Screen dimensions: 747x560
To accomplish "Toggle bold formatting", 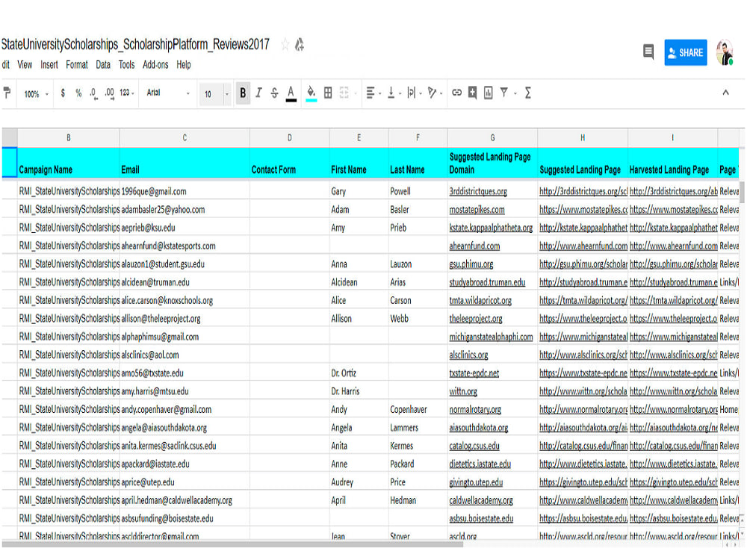I will [243, 93].
